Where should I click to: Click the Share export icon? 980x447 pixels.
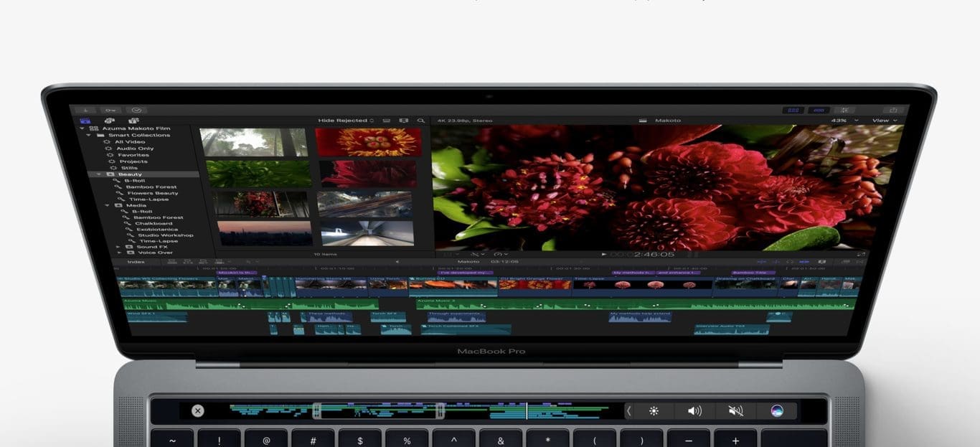(893, 110)
